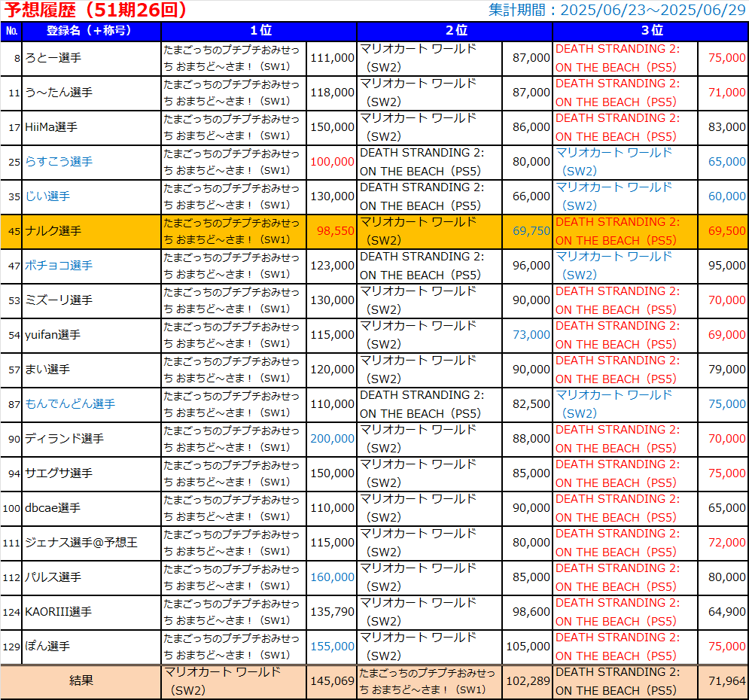Select player name HiiMa選手
Image resolution: width=749 pixels, height=700 pixels.
click(51, 127)
